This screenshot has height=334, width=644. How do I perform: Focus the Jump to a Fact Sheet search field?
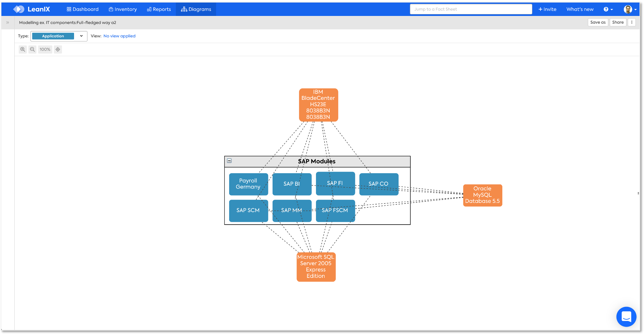click(x=471, y=9)
